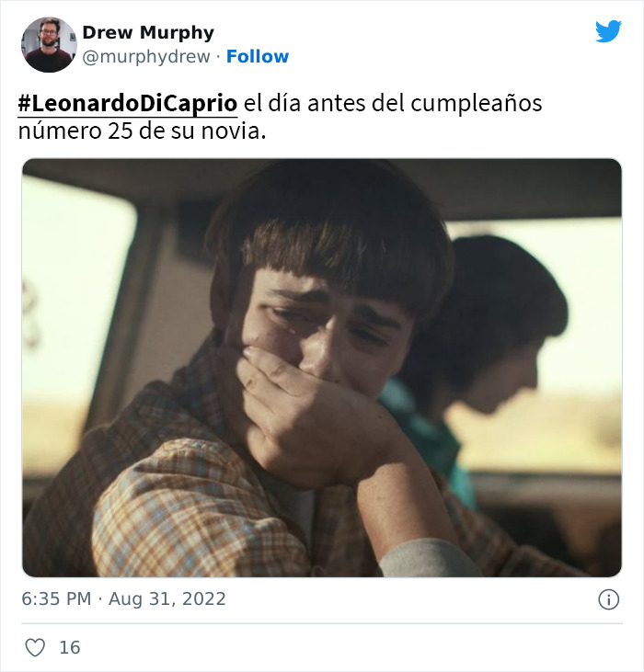
Task: View the like count of 16
Action: coord(70,647)
